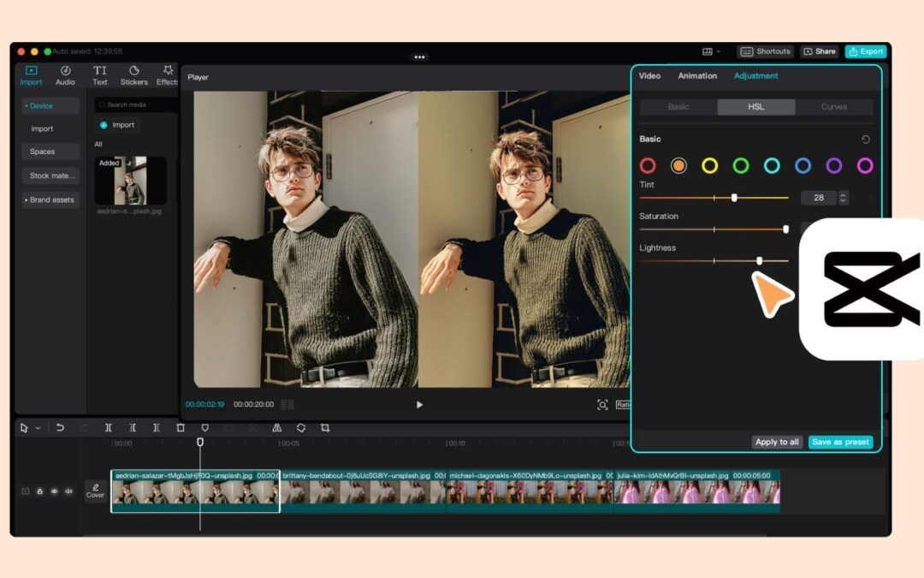Image resolution: width=924 pixels, height=578 pixels.
Task: Open the Effects tab
Action: (168, 76)
